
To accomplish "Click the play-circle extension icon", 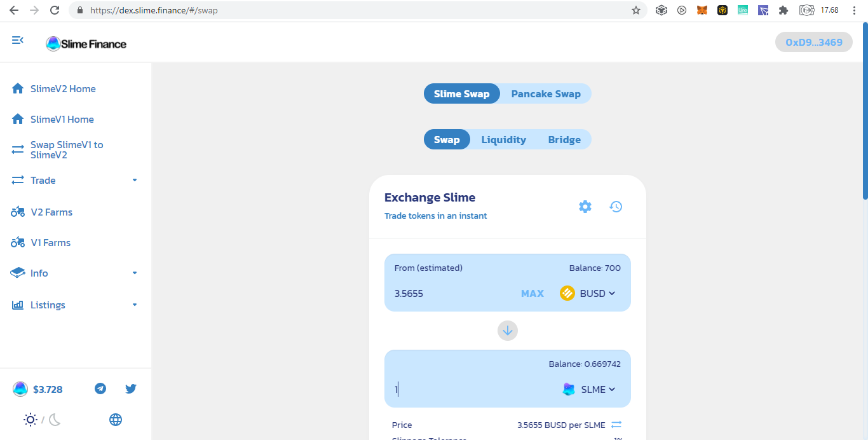I will click(682, 10).
